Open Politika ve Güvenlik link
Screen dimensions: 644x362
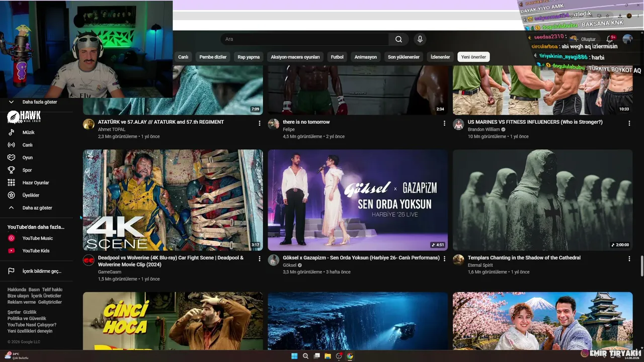27,318
